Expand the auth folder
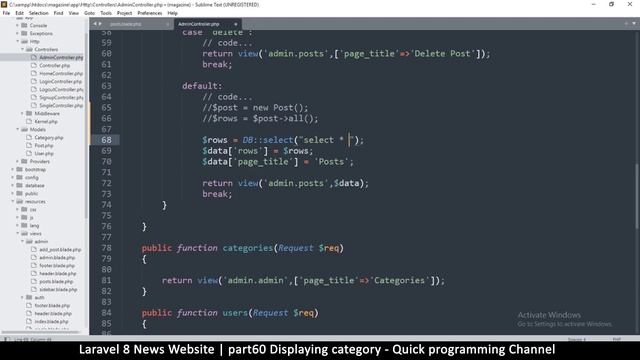This screenshot has width=640, height=360. click(22, 297)
